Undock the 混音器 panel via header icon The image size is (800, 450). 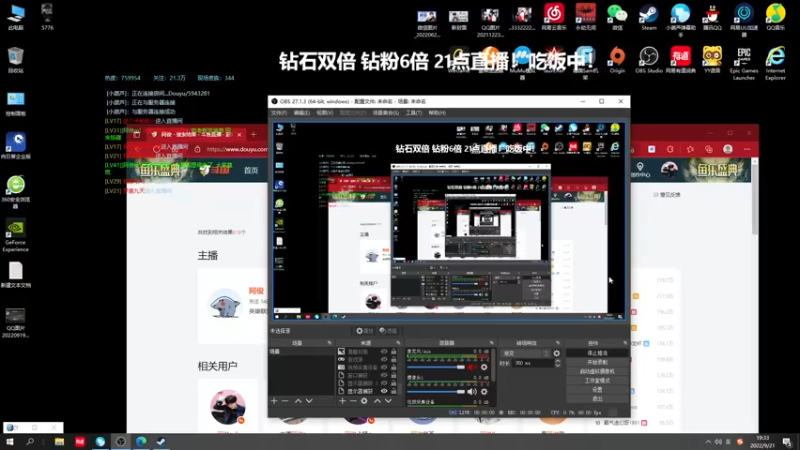pyautogui.click(x=491, y=343)
